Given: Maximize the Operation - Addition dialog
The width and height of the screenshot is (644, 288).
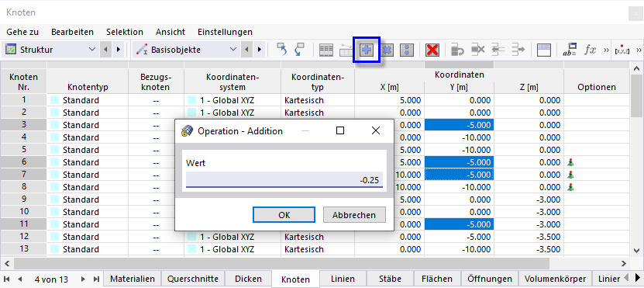Looking at the screenshot, I should point(340,131).
